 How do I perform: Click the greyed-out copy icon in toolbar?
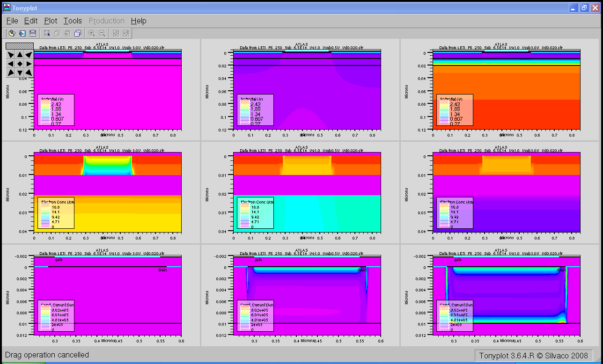click(x=57, y=33)
